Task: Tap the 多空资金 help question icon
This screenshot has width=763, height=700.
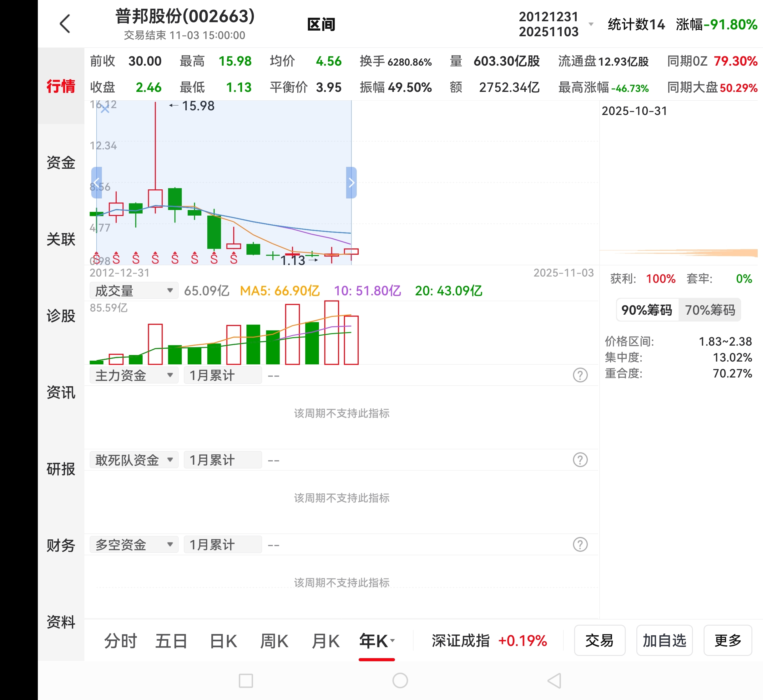Action: pyautogui.click(x=580, y=545)
